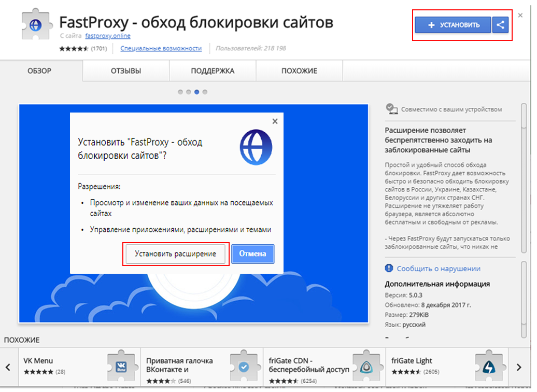537x392 pixels.
Task: Open Приватная галочка ВКонтакте card
Action: coord(202,368)
